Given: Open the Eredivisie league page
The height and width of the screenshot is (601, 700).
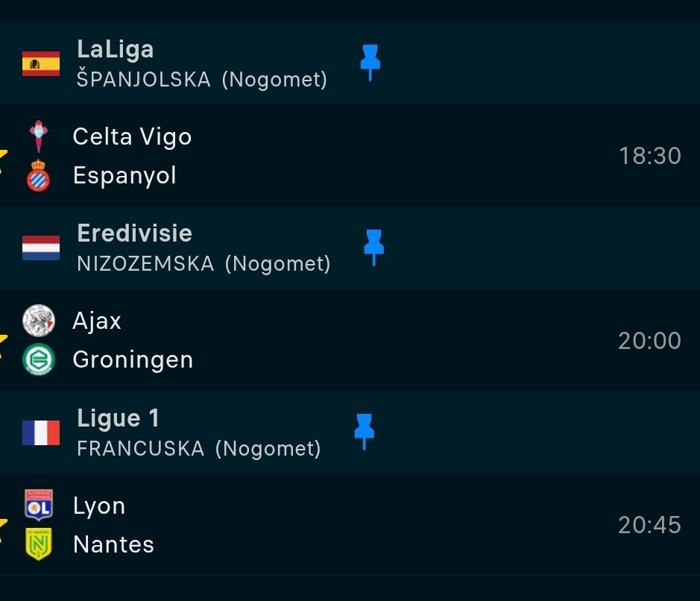Looking at the screenshot, I should click(134, 234).
